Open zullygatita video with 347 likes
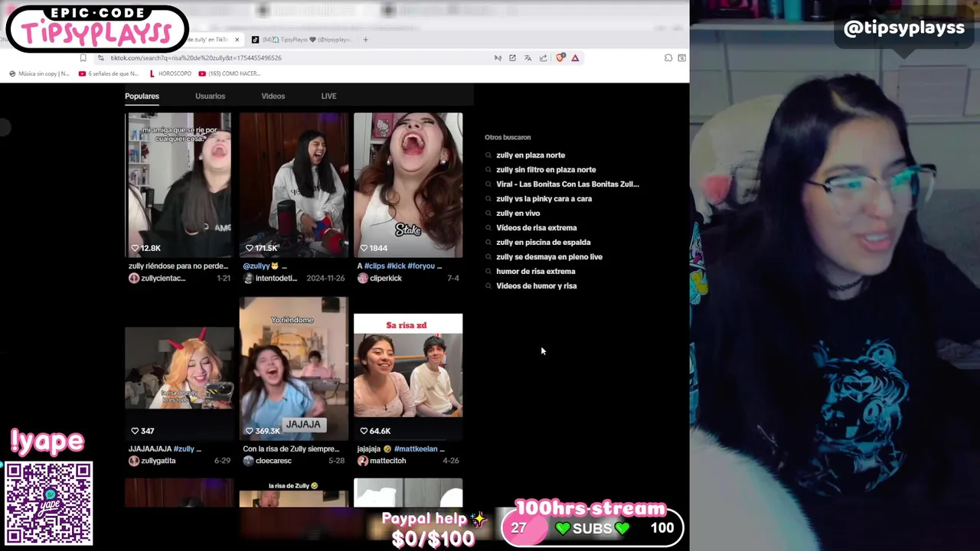 pyautogui.click(x=179, y=383)
